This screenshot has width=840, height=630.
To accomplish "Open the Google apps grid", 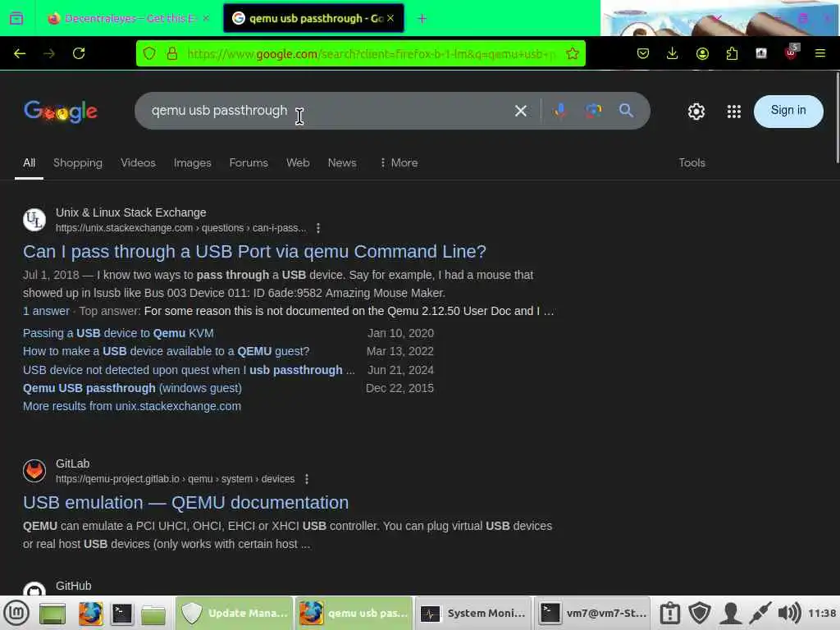I will (733, 112).
